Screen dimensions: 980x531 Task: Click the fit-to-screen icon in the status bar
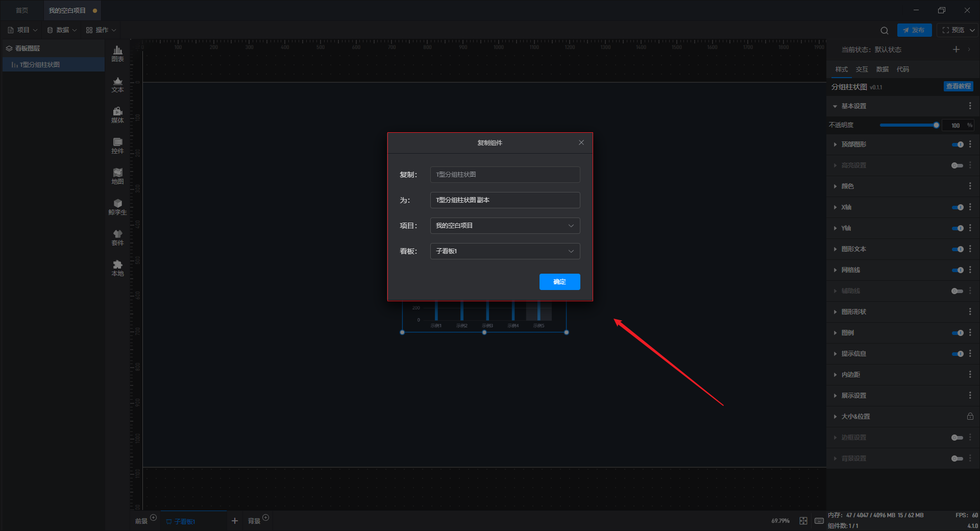click(x=803, y=521)
